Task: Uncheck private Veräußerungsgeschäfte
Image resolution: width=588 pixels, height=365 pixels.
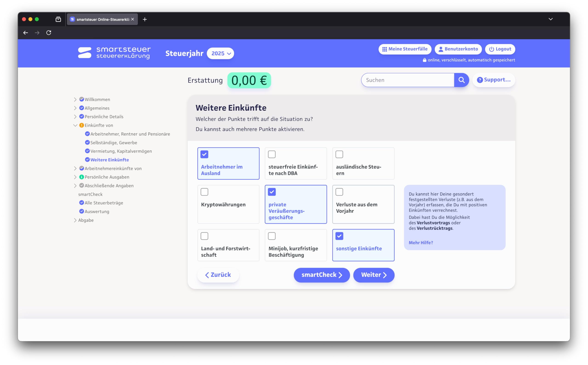Action: [x=272, y=192]
